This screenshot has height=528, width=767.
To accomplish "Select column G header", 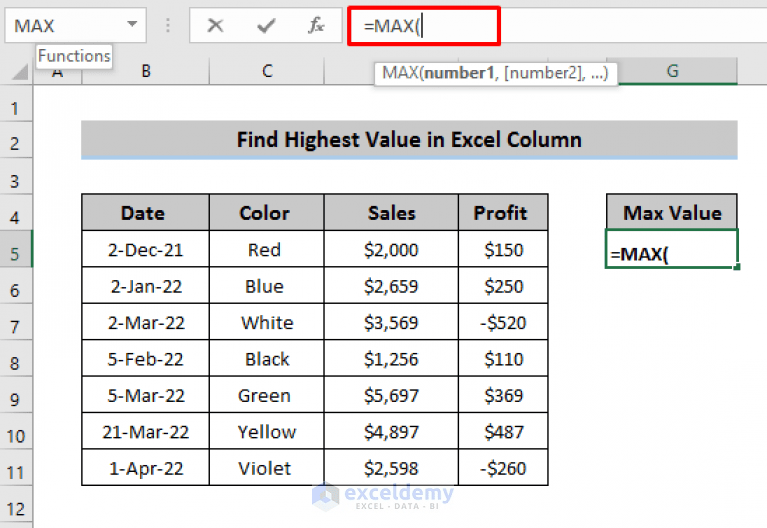I will [x=673, y=71].
